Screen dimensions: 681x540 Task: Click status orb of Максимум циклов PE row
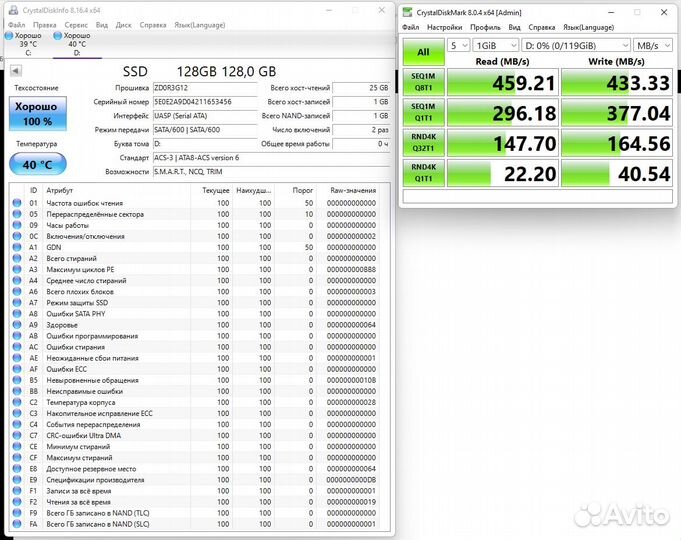click(x=17, y=269)
